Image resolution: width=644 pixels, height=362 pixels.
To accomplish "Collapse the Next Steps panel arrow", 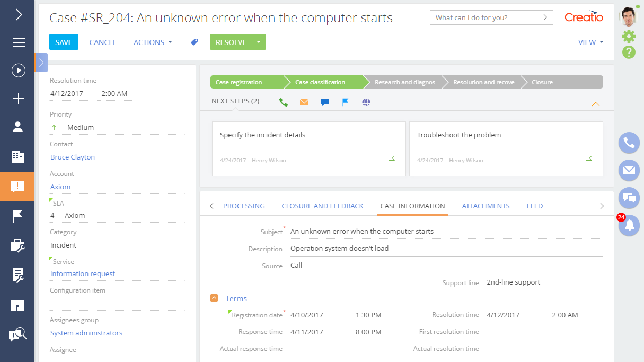I will tap(595, 104).
